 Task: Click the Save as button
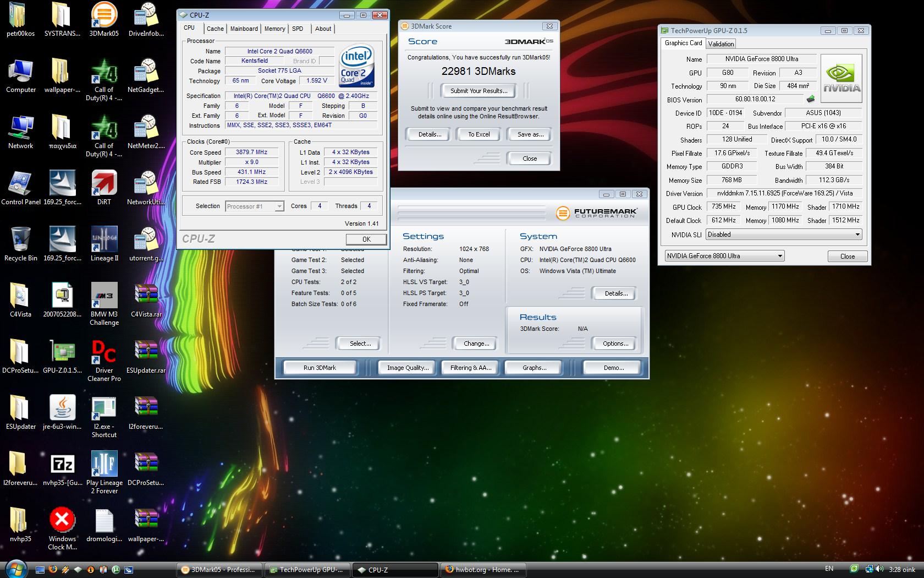(x=530, y=134)
